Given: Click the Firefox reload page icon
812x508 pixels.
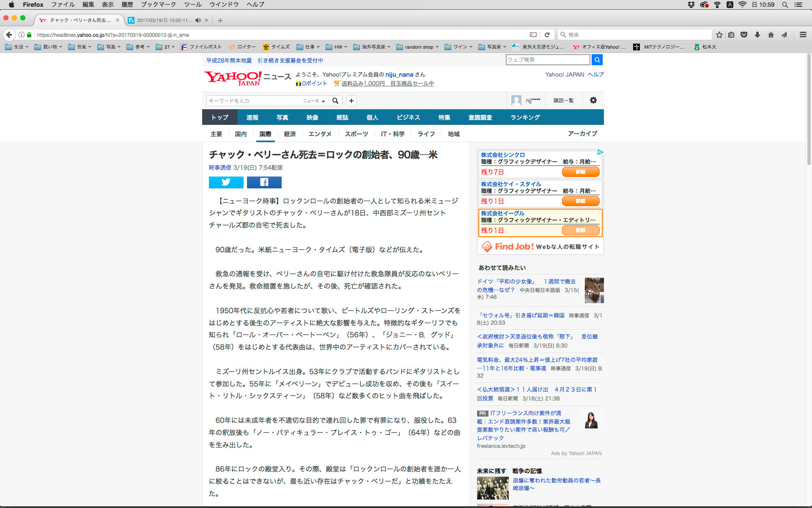Looking at the screenshot, I should click(x=547, y=35).
